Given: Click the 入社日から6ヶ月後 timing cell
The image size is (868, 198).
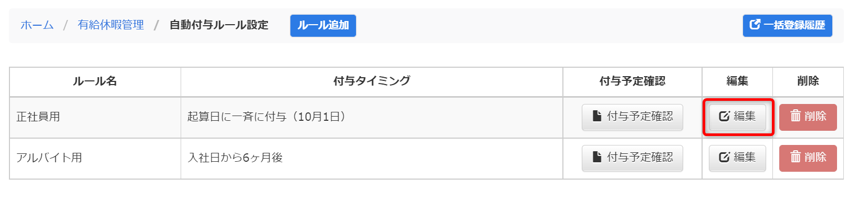Looking at the screenshot, I should (x=372, y=158).
